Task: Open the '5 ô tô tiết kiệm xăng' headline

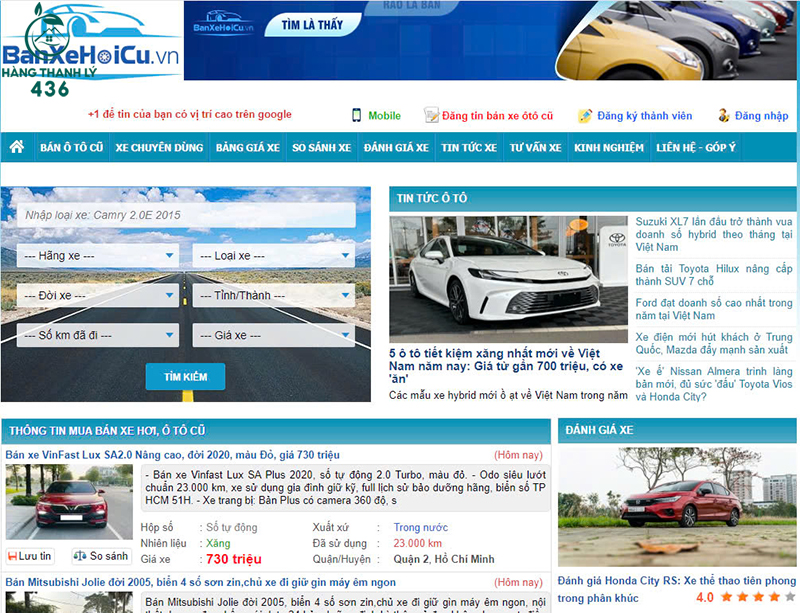Action: tap(506, 366)
